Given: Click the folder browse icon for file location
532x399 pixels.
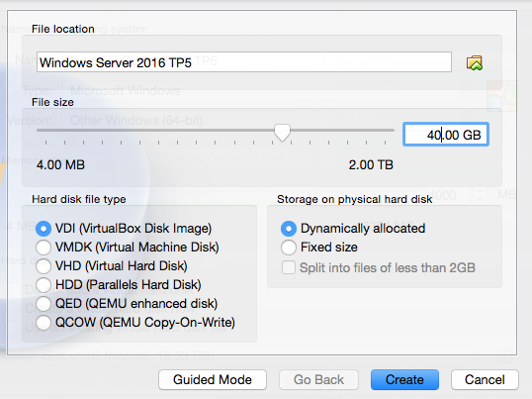Looking at the screenshot, I should (x=474, y=62).
